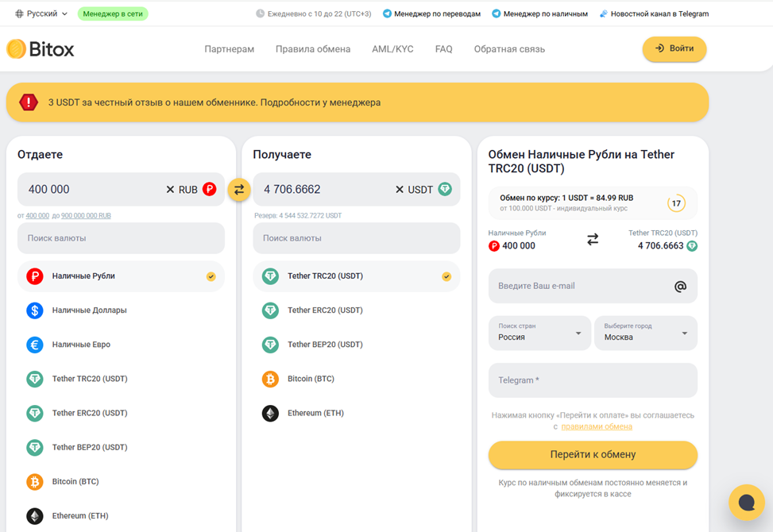Click the red ruble icon in Отдаете field

click(210, 189)
